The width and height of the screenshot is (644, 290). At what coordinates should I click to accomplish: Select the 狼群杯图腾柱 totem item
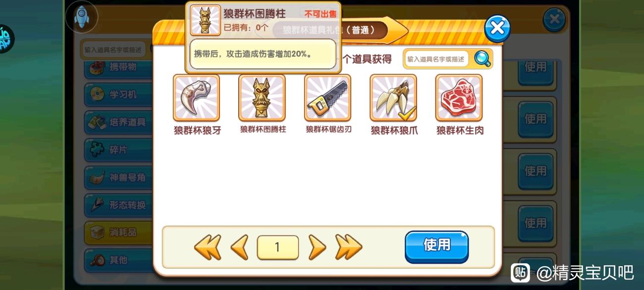pos(262,98)
